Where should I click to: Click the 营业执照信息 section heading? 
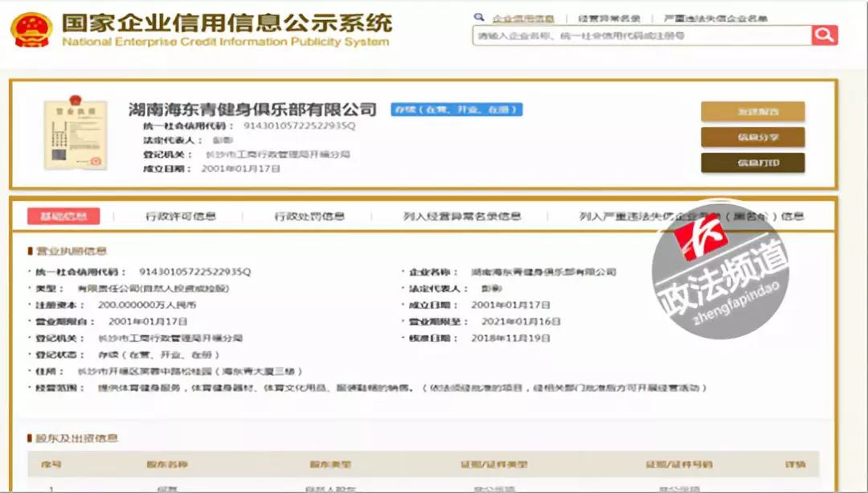pyautogui.click(x=72, y=251)
